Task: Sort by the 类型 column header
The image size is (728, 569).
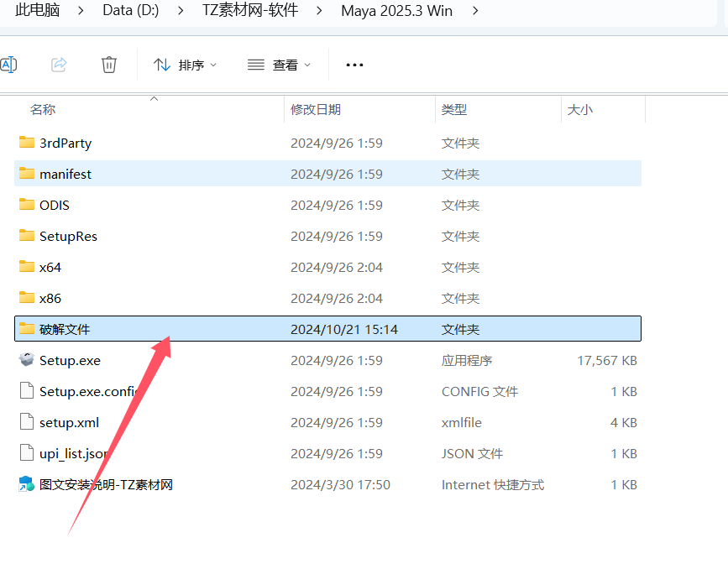Action: (x=454, y=110)
